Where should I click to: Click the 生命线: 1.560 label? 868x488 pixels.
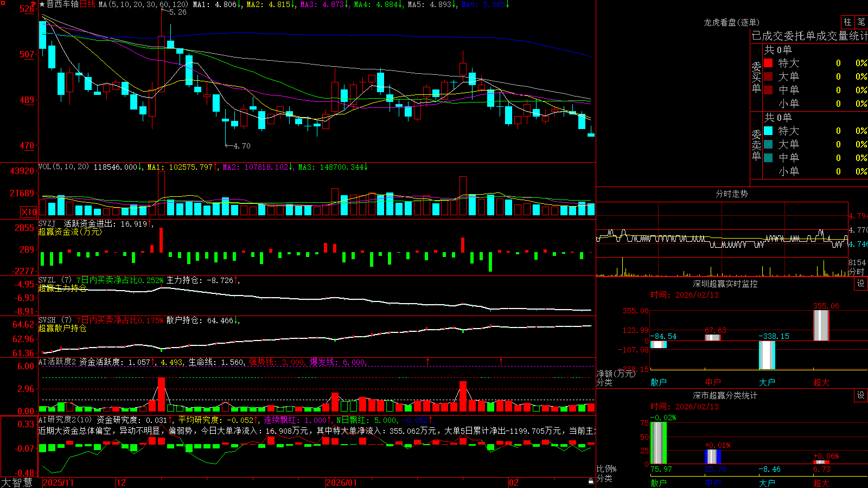pyautogui.click(x=216, y=362)
